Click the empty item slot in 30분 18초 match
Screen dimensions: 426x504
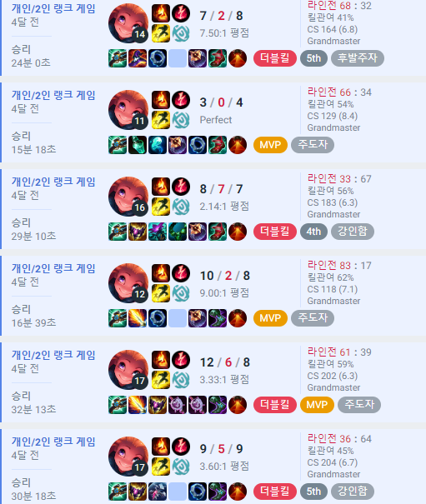[x=178, y=492]
